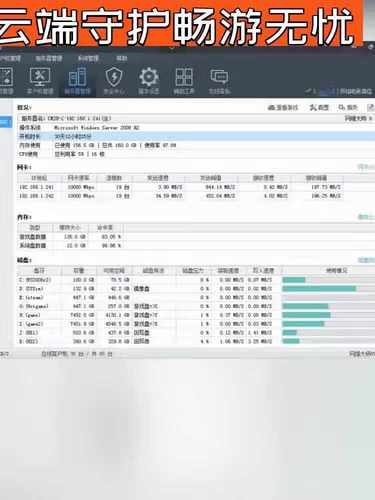Click the link at right of the memory section
This screenshot has width=375, height=500.
[x=366, y=217]
